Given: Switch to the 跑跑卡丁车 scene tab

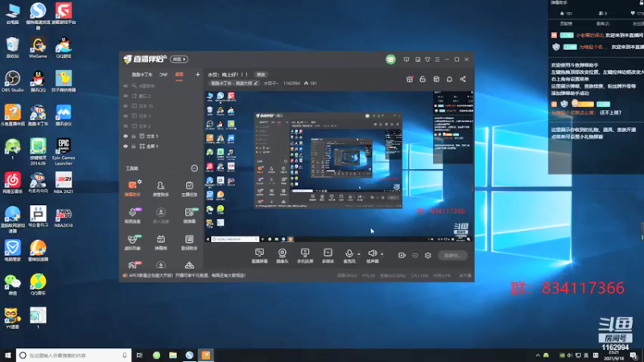Looking at the screenshot, I should coord(142,75).
